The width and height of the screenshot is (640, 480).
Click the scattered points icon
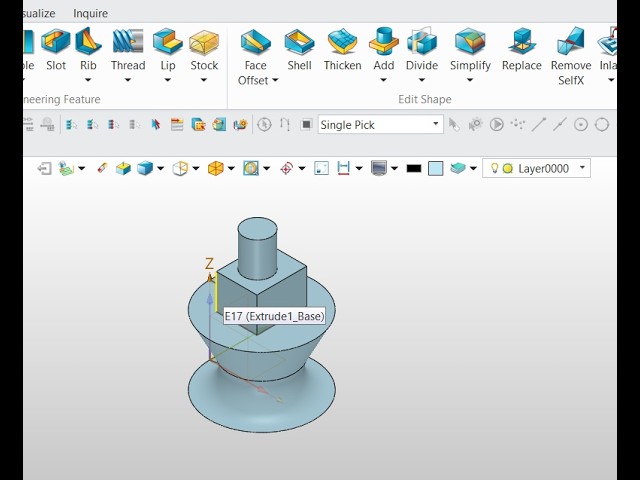click(x=518, y=124)
